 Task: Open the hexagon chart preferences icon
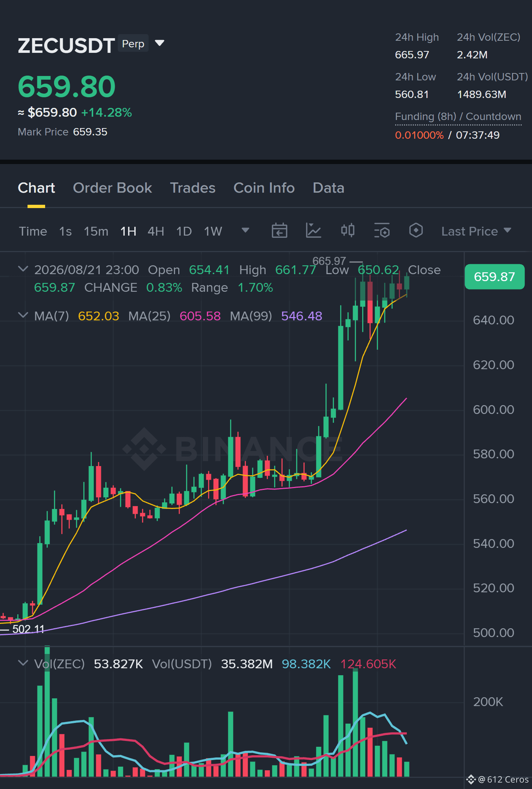pyautogui.click(x=416, y=230)
